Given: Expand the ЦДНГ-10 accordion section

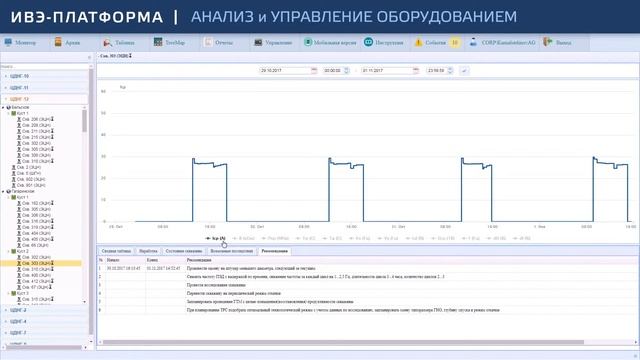Looking at the screenshot, I should click(44, 76).
